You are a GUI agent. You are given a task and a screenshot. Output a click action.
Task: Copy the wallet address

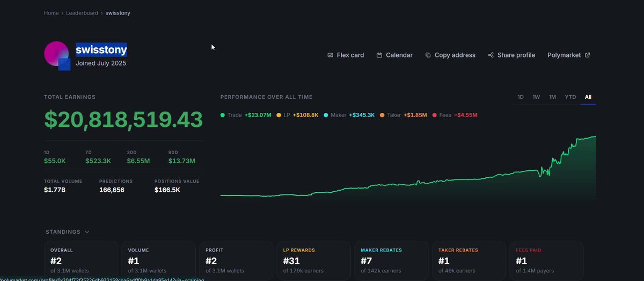450,55
